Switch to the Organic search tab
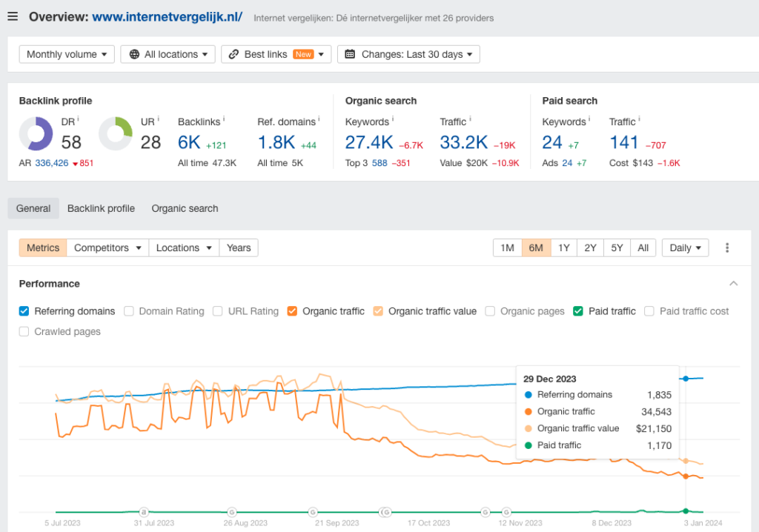 185,208
